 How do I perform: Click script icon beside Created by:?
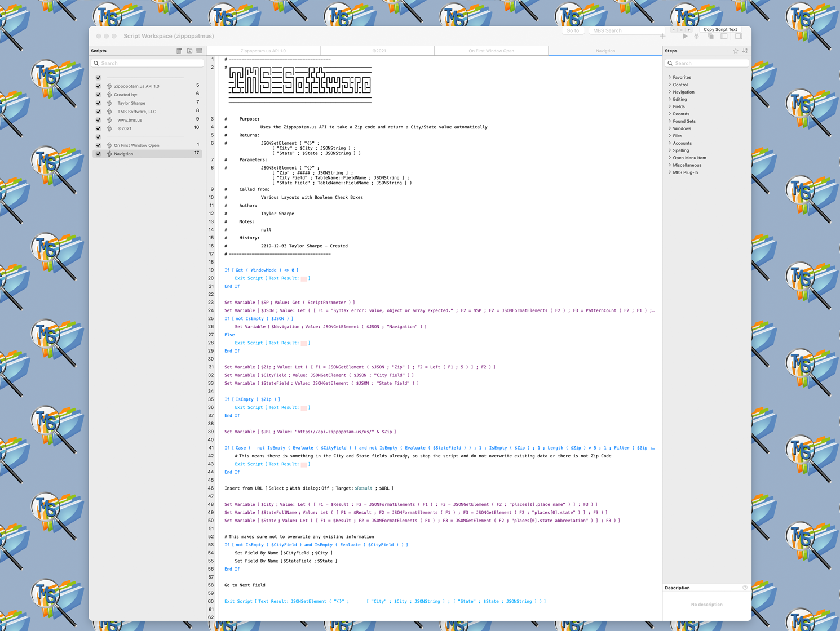(x=109, y=95)
